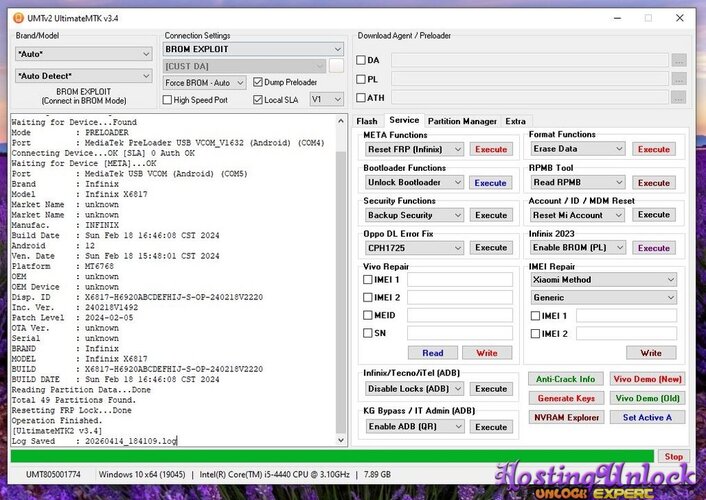Click Vivo Repair Read button
Screen dimensions: 706x500
(433, 353)
